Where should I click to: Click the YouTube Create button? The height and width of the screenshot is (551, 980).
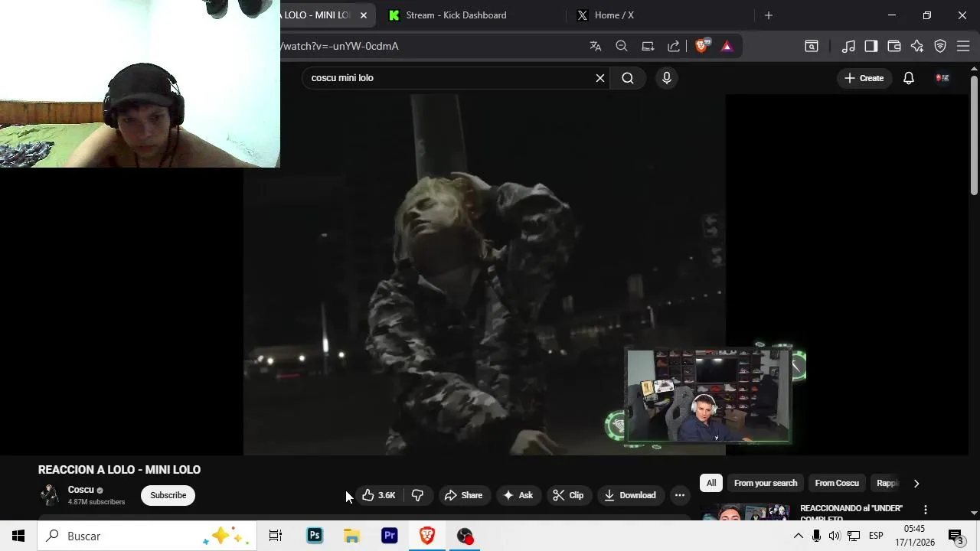pos(864,78)
